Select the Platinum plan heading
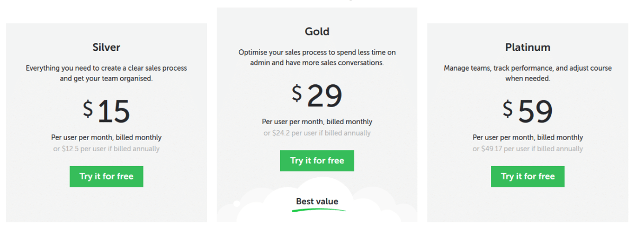The image size is (644, 243). (528, 47)
